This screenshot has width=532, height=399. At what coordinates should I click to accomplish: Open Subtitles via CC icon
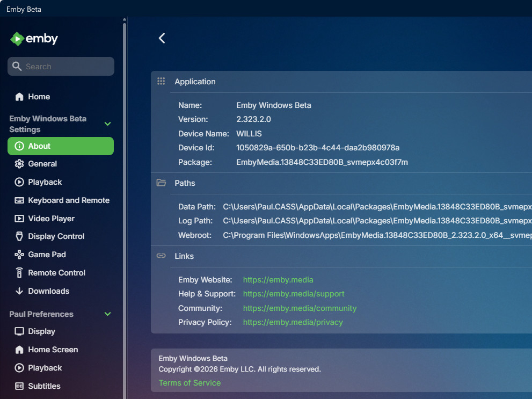(x=19, y=386)
